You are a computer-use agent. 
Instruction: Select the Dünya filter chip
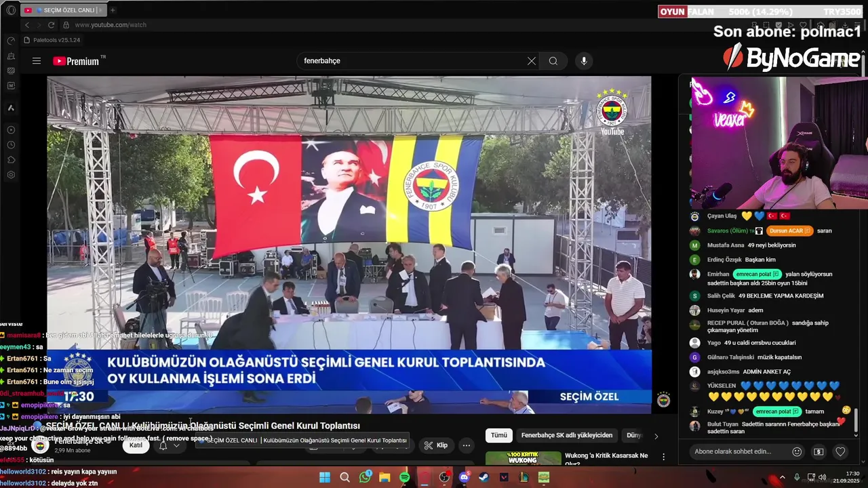[634, 435]
